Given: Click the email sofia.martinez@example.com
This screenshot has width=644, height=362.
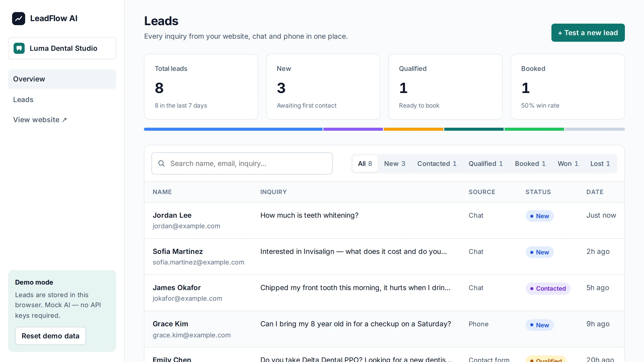Looking at the screenshot, I should [x=198, y=262].
